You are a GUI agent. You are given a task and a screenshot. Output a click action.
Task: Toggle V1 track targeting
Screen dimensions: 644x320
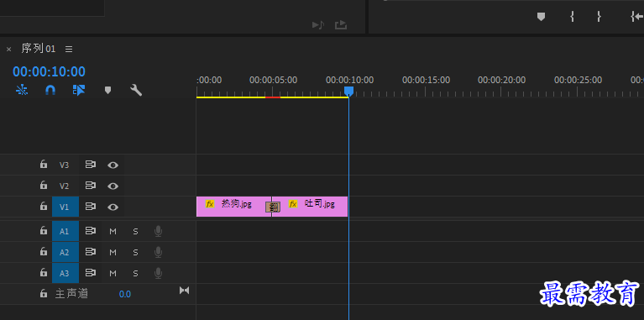pyautogui.click(x=65, y=207)
